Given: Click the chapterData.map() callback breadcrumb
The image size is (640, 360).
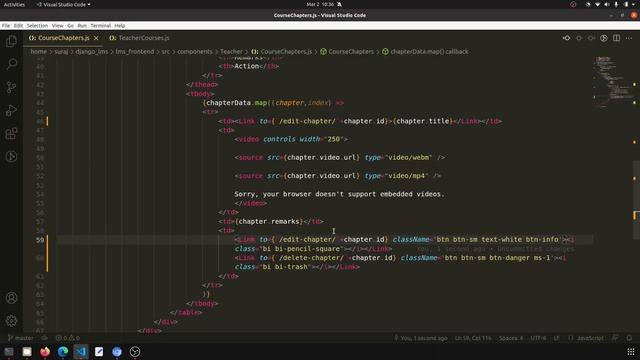Looking at the screenshot, I should point(425,51).
